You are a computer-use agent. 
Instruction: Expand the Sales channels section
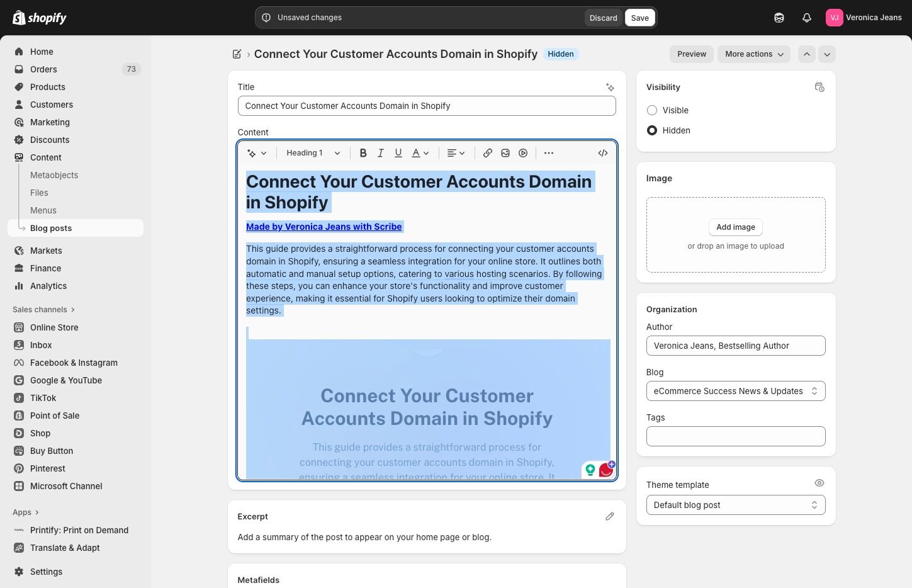tap(44, 310)
